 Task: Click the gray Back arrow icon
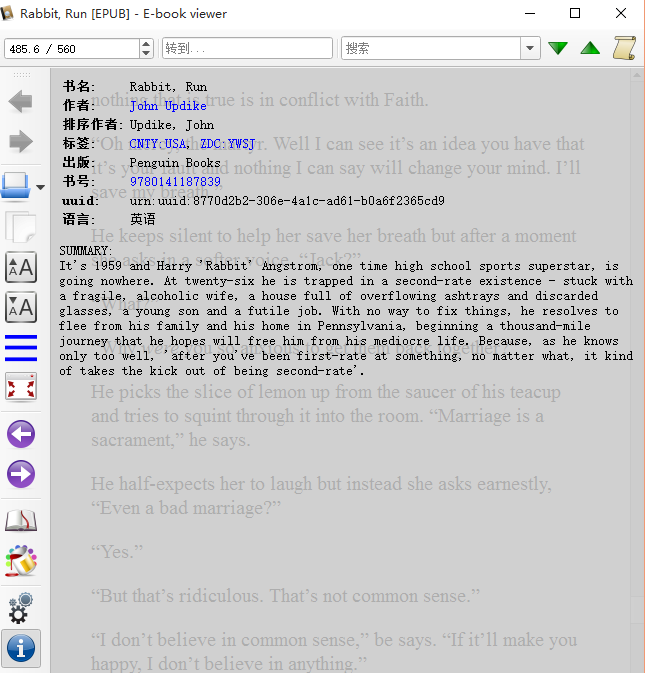(20, 102)
